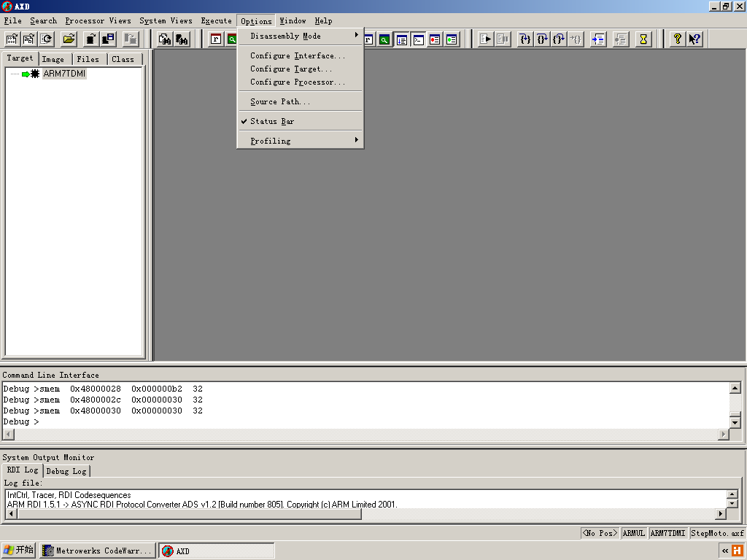Screen dimensions: 747x560
Task: Toggle the Command Line Interface toolbar icon
Action: [418, 39]
